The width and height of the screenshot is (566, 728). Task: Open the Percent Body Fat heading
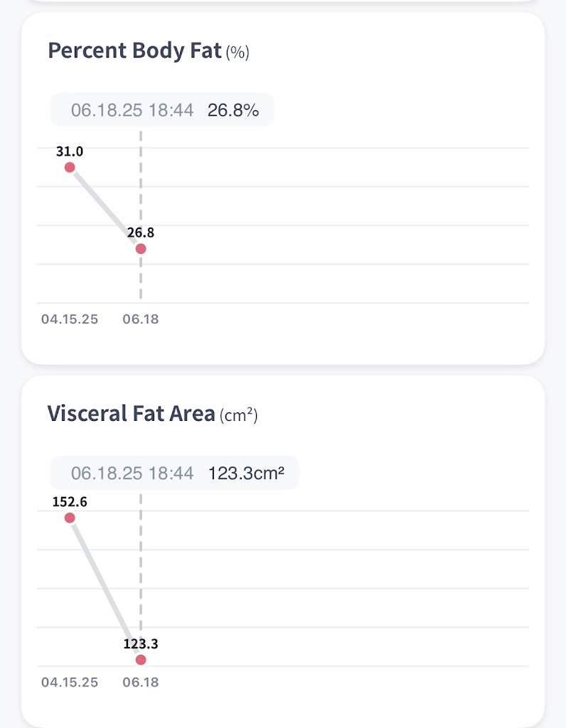click(x=134, y=51)
